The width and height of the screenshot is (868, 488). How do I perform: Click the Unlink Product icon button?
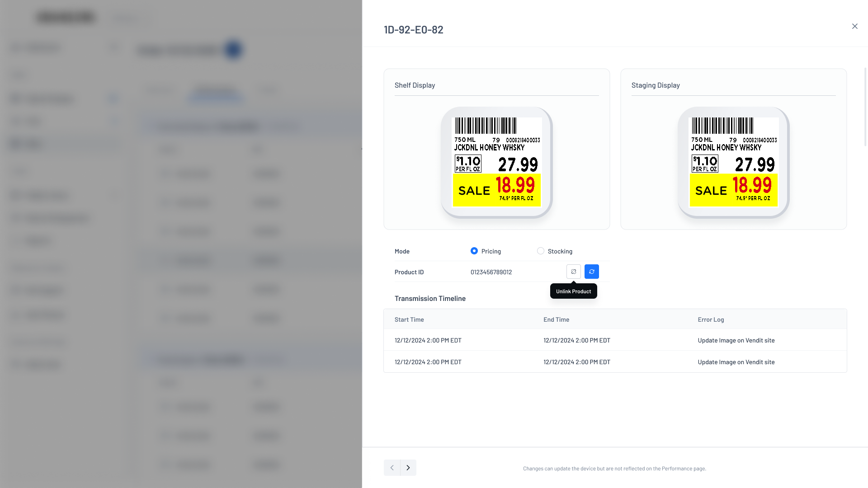tap(573, 272)
